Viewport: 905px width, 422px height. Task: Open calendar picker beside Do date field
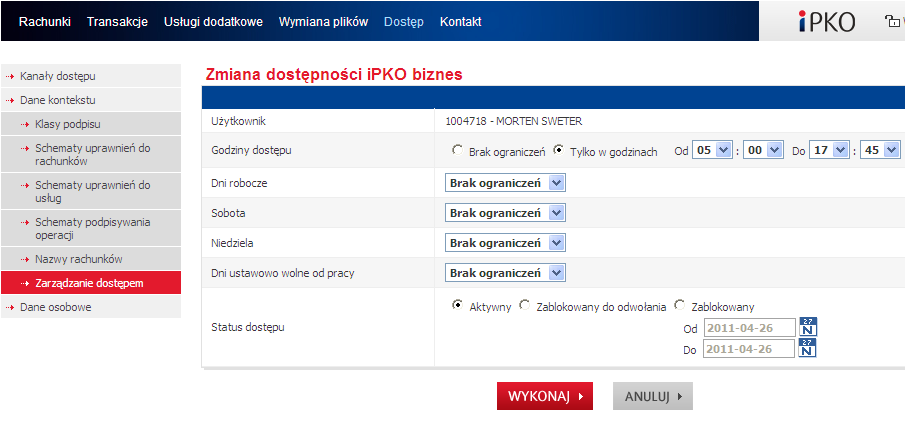pyautogui.click(x=808, y=348)
